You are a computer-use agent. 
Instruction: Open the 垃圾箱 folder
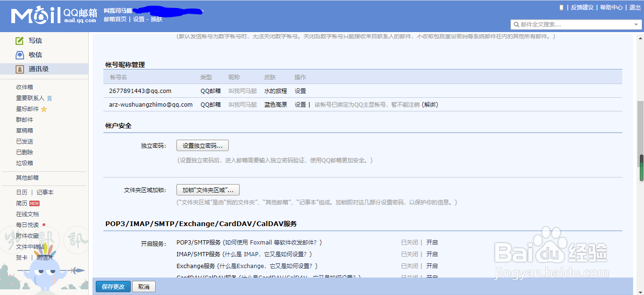[25, 163]
